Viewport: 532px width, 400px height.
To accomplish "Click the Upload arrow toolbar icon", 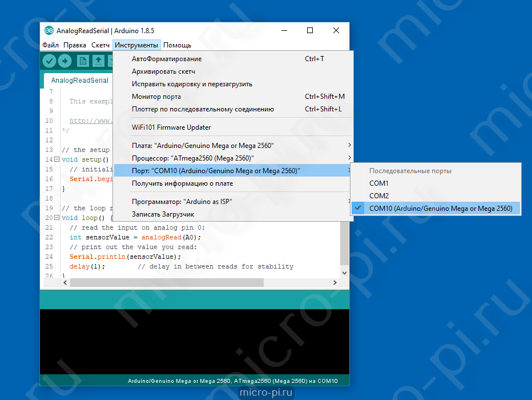I will point(65,61).
